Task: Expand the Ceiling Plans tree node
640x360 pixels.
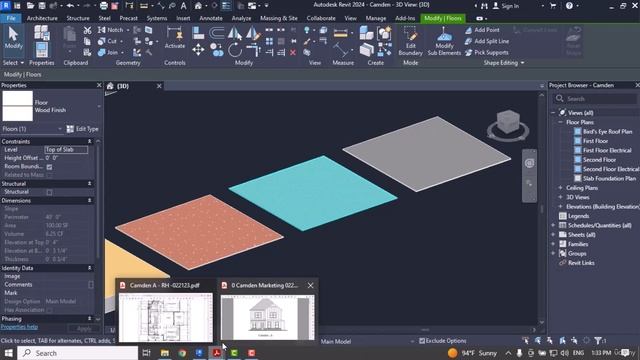Action: coord(560,188)
